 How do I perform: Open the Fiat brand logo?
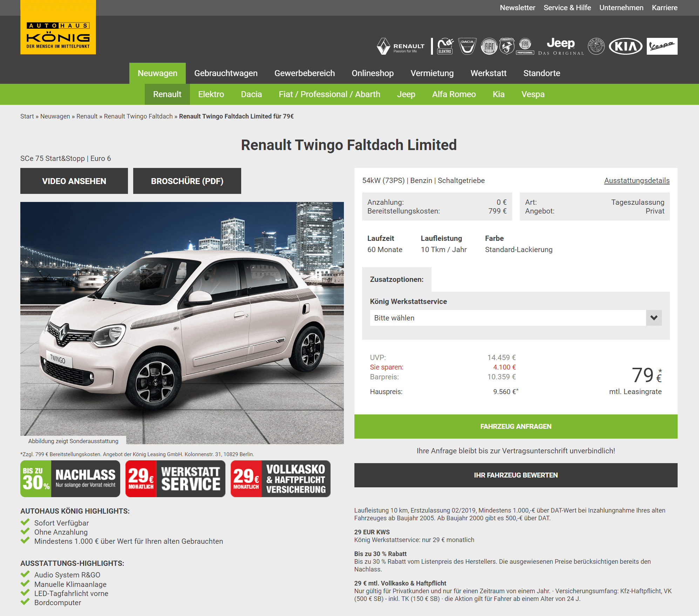[x=489, y=46]
